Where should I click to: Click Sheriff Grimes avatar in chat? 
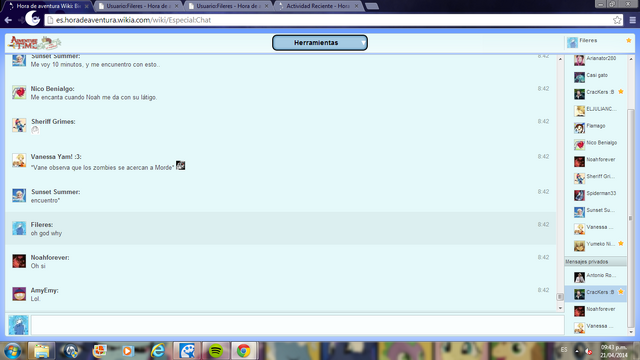coord(19,125)
